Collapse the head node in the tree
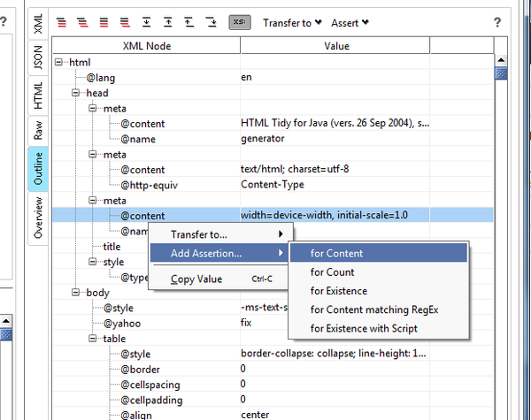Screen dimensions: 531x420 [x=77, y=93]
